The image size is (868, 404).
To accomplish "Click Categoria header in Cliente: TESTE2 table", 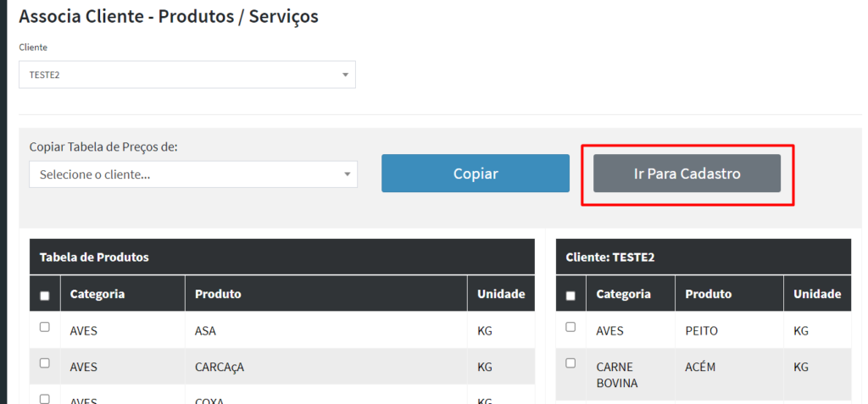I will [623, 294].
